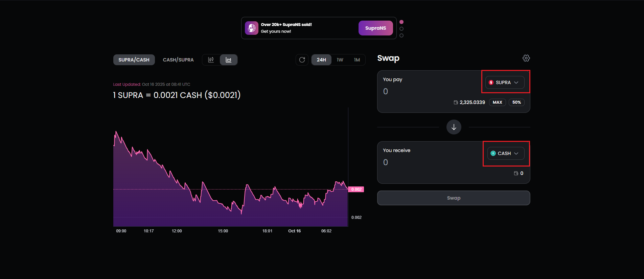The image size is (644, 279).
Task: Switch to candlestick chart view
Action: click(211, 60)
